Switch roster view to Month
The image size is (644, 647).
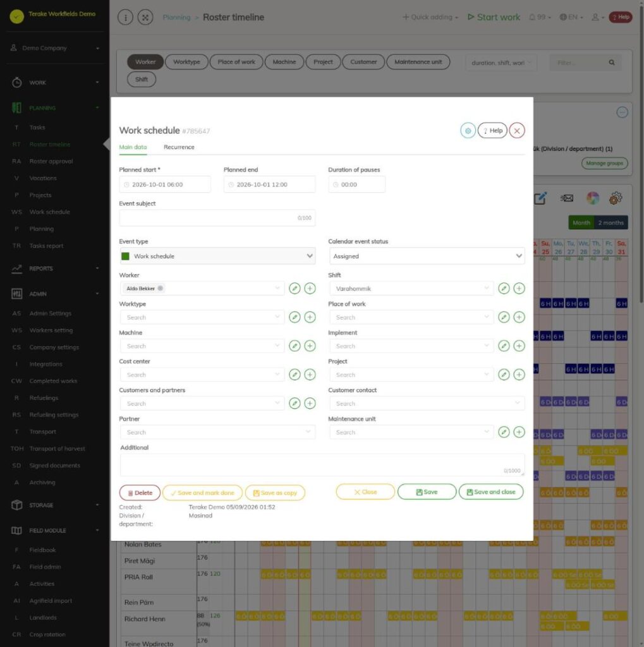pyautogui.click(x=581, y=223)
